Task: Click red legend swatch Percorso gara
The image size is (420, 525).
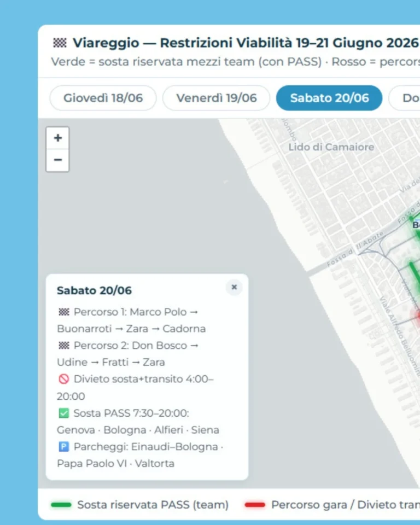Action: tap(255, 505)
